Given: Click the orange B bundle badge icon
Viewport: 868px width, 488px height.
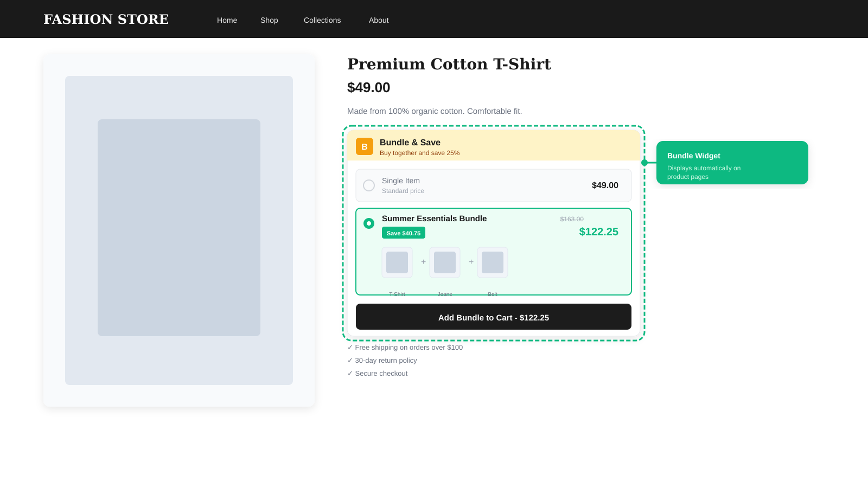Looking at the screenshot, I should point(365,146).
